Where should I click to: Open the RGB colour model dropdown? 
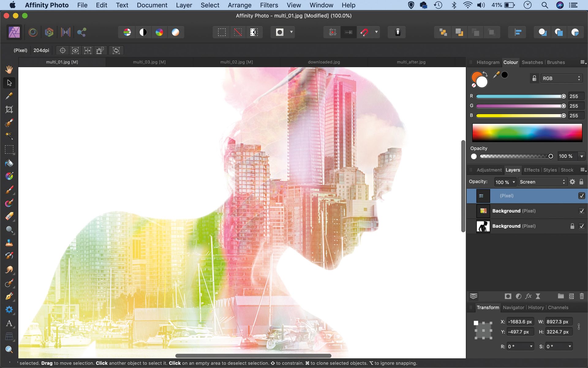[x=561, y=78]
